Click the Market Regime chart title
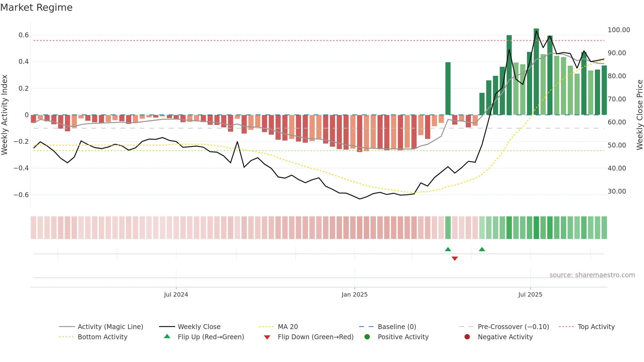This screenshot has width=644, height=362. (36, 8)
